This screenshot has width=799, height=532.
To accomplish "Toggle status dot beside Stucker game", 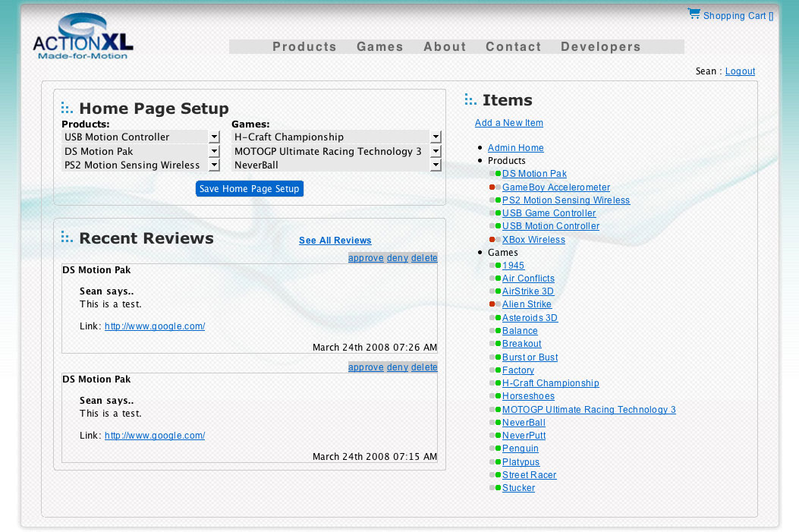I will pyautogui.click(x=495, y=488).
